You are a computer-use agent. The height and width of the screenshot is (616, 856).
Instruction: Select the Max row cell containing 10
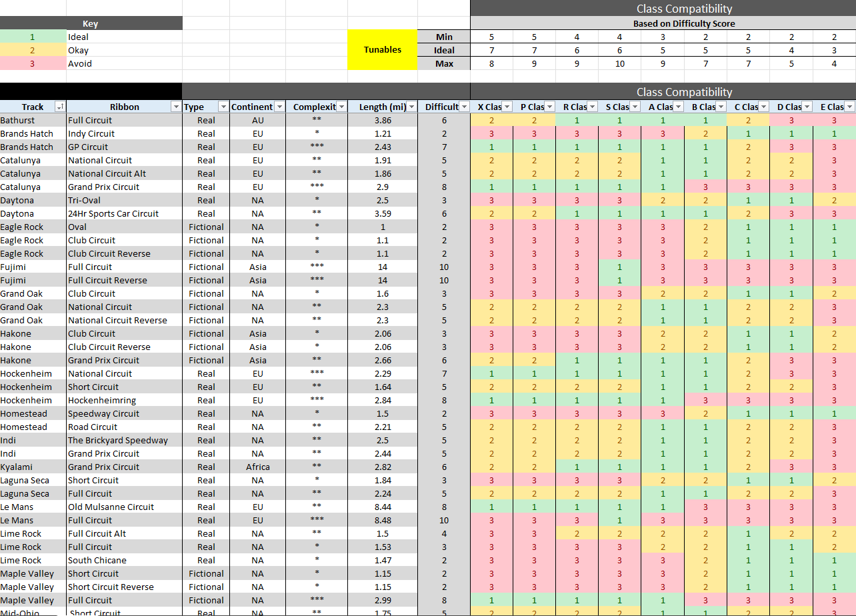pos(620,63)
